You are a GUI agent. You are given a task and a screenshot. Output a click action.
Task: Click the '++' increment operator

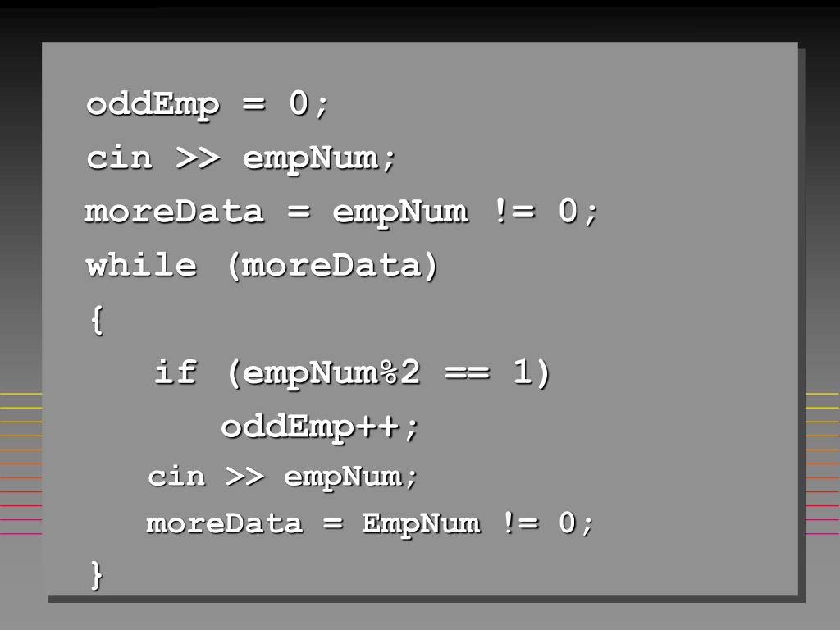(377, 427)
